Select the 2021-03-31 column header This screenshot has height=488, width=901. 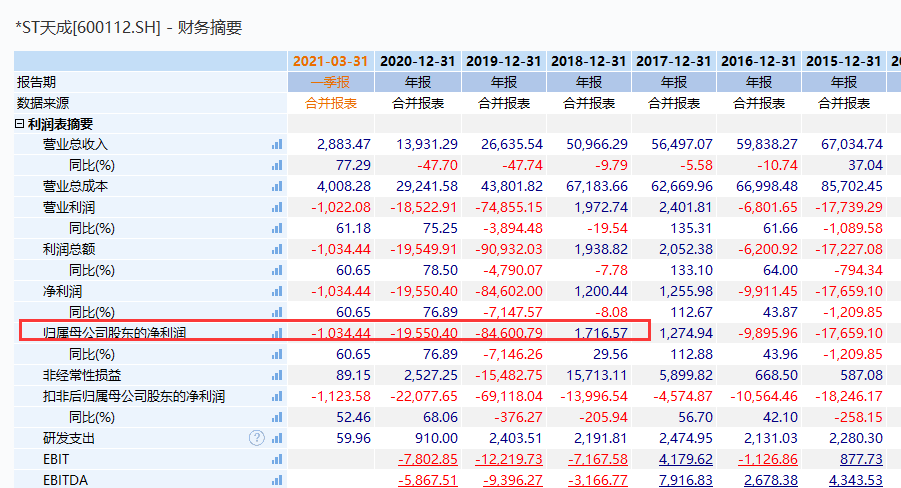pos(330,61)
